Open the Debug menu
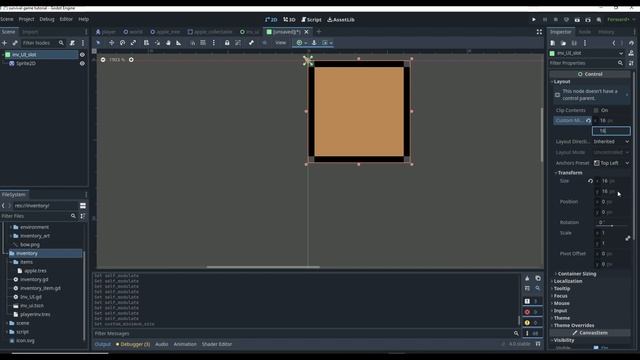 pyautogui.click(x=47, y=19)
